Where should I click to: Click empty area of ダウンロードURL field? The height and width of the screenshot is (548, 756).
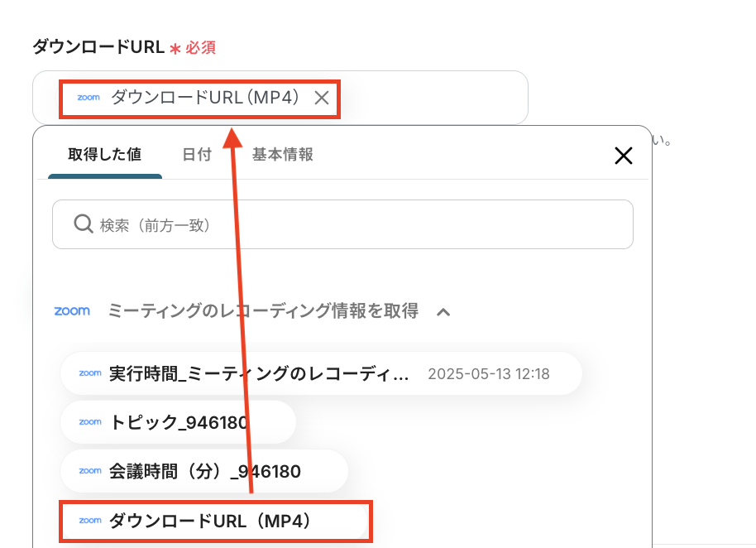point(430,98)
